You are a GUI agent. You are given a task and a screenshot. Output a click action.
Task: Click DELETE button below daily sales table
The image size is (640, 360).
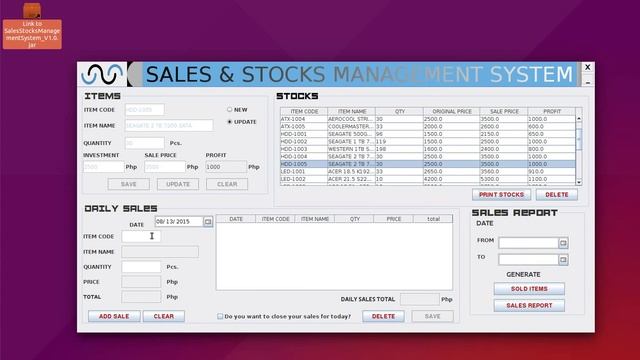click(383, 316)
